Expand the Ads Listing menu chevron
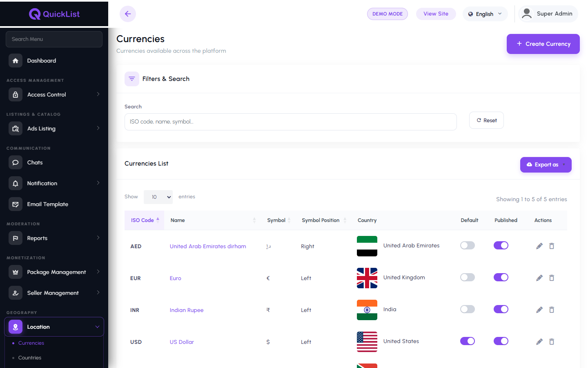The width and height of the screenshot is (588, 368). [98, 128]
